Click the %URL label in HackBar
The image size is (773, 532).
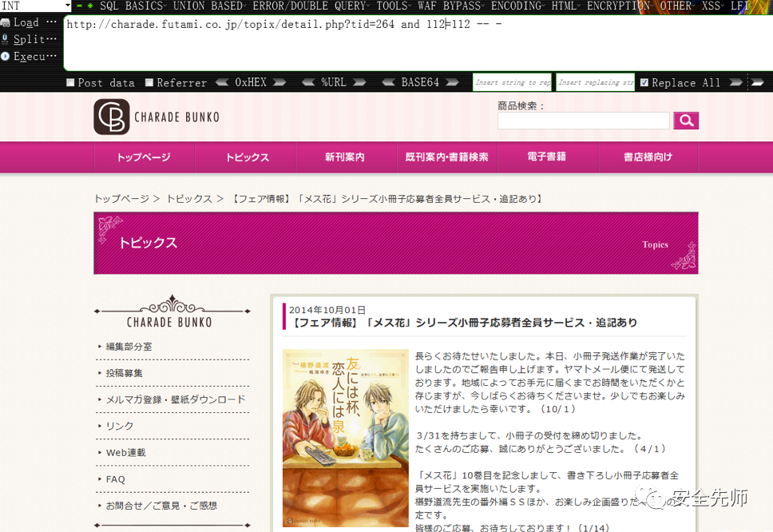tap(334, 82)
